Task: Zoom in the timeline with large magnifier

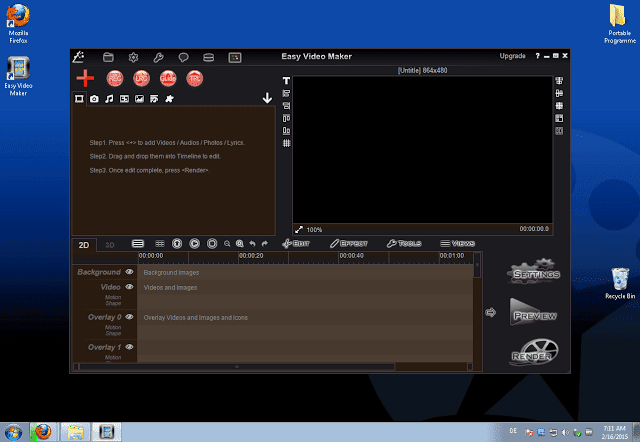Action: coord(240,244)
